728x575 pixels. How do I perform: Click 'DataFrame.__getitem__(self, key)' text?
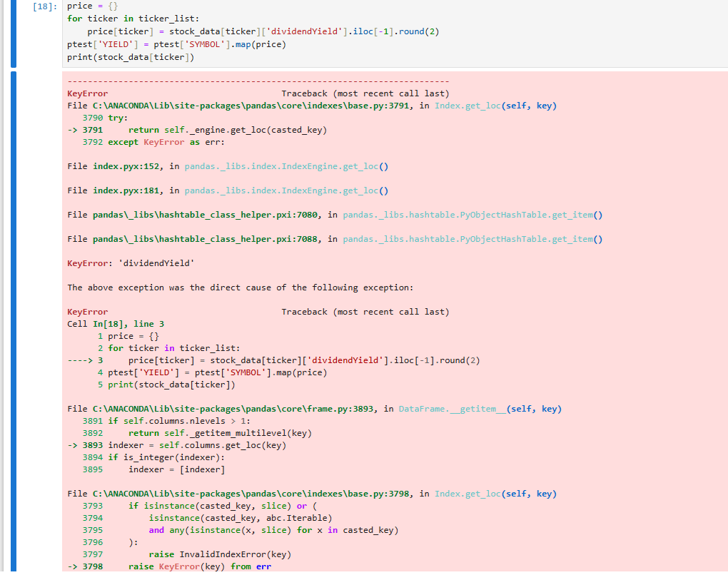click(480, 409)
